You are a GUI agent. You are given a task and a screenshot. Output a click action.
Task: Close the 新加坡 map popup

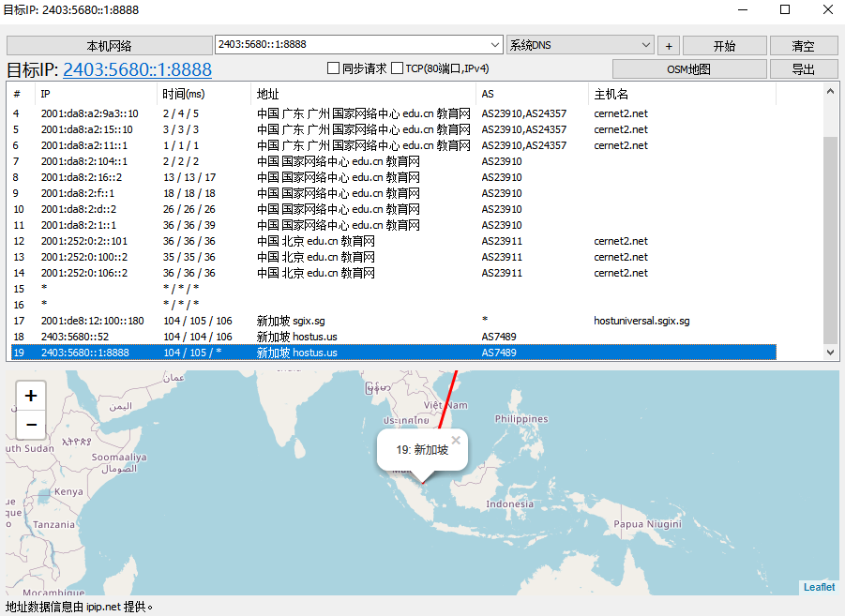[x=456, y=440]
